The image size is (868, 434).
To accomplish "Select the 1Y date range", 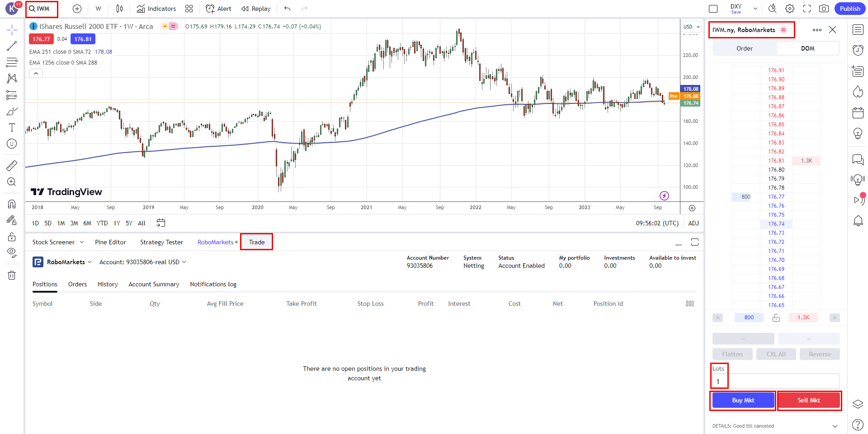I will 117,223.
